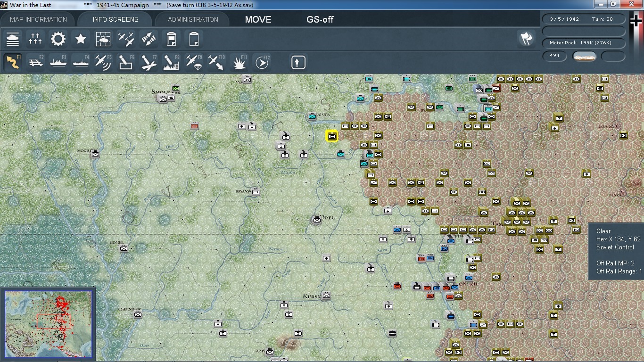
Task: Click the up-arrow collapse toolbar icon
Action: [x=298, y=62]
